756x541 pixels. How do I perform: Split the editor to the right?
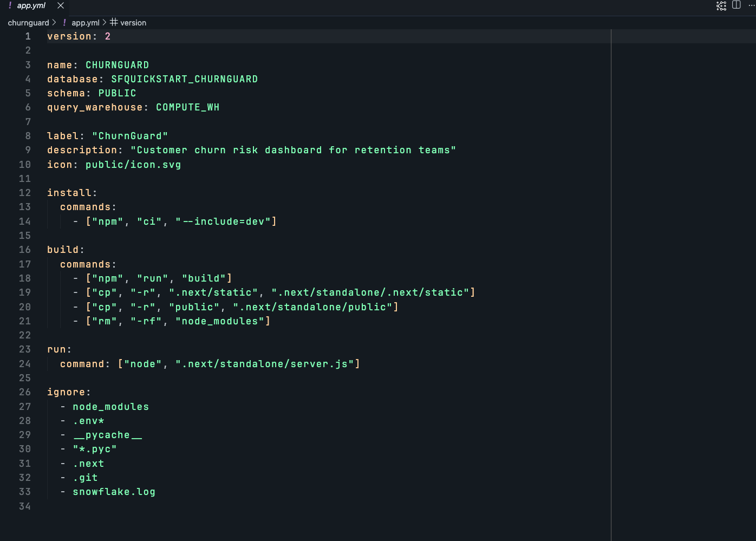[737, 5]
